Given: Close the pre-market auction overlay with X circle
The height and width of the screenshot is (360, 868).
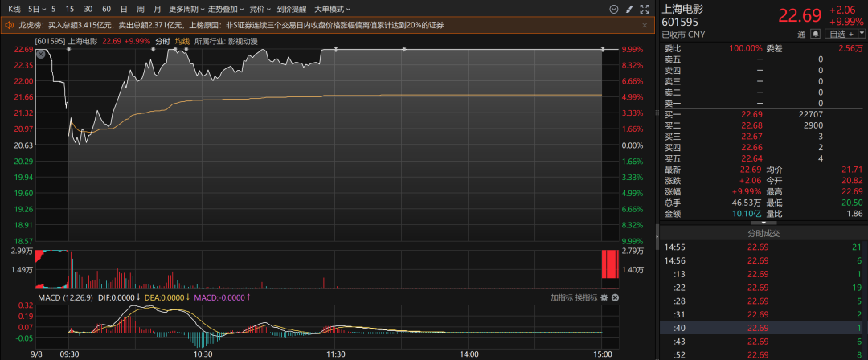Looking at the screenshot, I should tap(41, 54).
